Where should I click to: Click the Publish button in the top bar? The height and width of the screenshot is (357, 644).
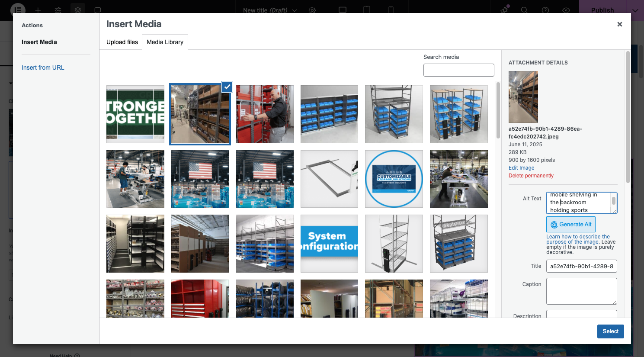click(602, 10)
